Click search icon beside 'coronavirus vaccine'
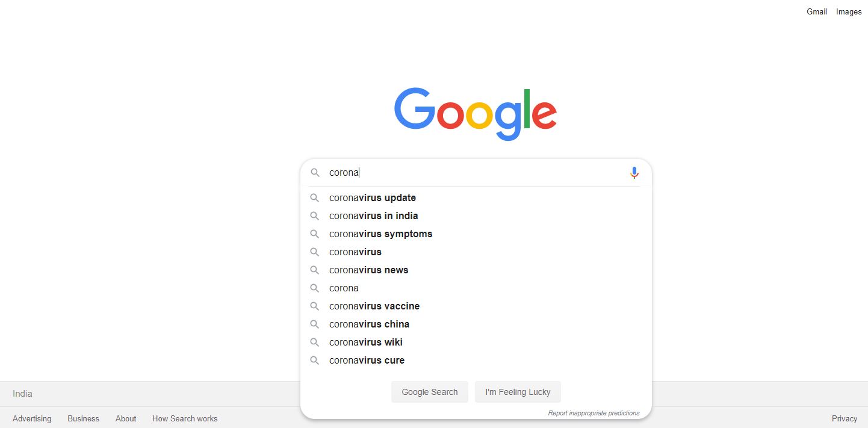Viewport: 868px width, 428px height. [x=314, y=306]
